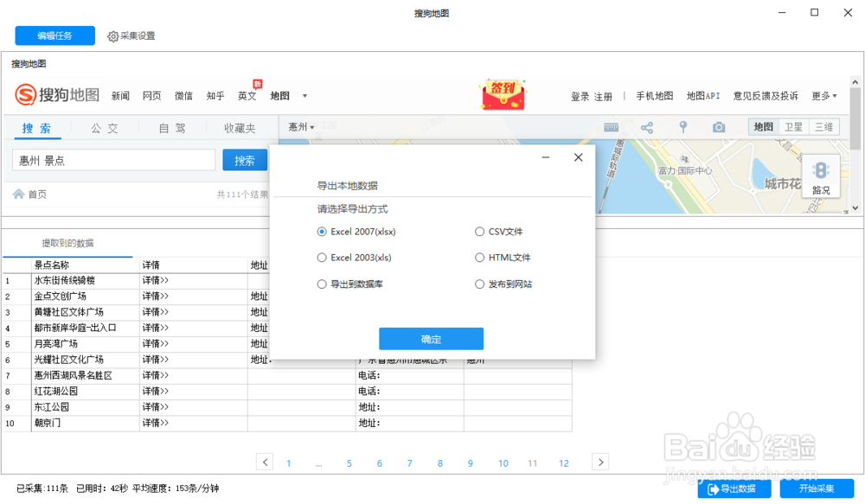This screenshot has width=865, height=504.
Task: Click 开始采集 to start collecting
Action: click(817, 488)
